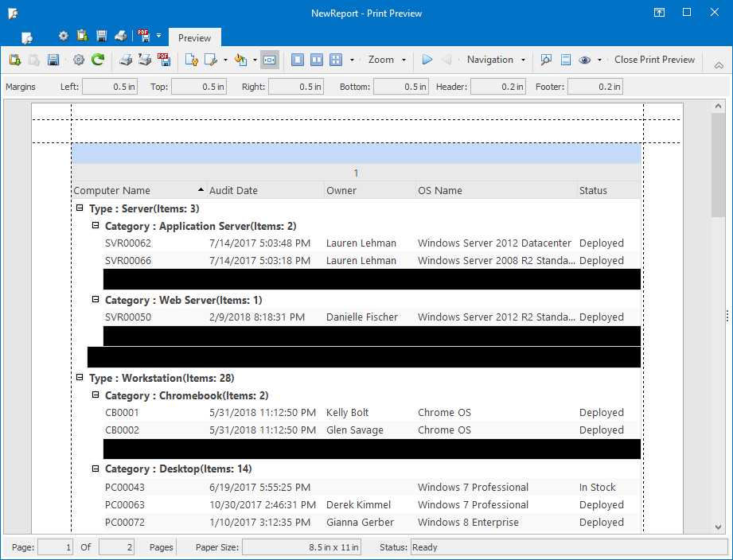This screenshot has height=560, width=733.
Task: Save the report preview
Action: click(52, 60)
